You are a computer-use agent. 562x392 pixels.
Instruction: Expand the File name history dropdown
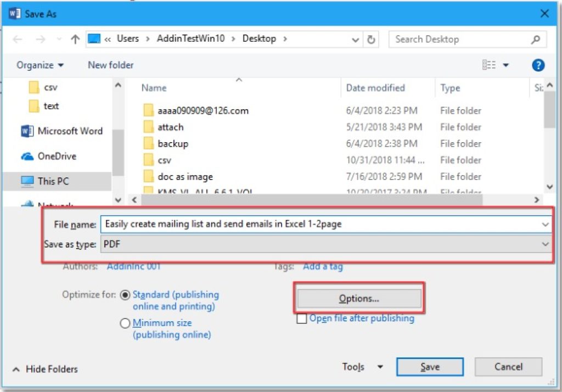[x=545, y=224]
